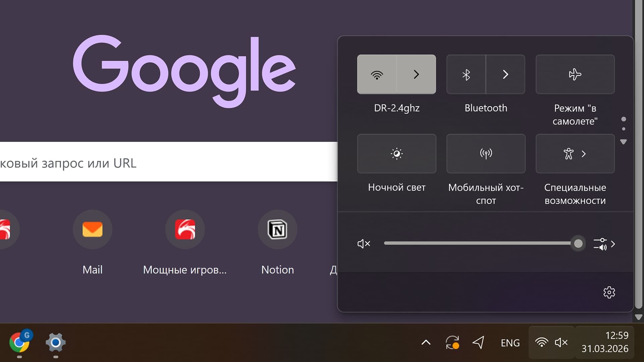
Task: Open clock and date 12:59 panel
Action: [x=604, y=342]
